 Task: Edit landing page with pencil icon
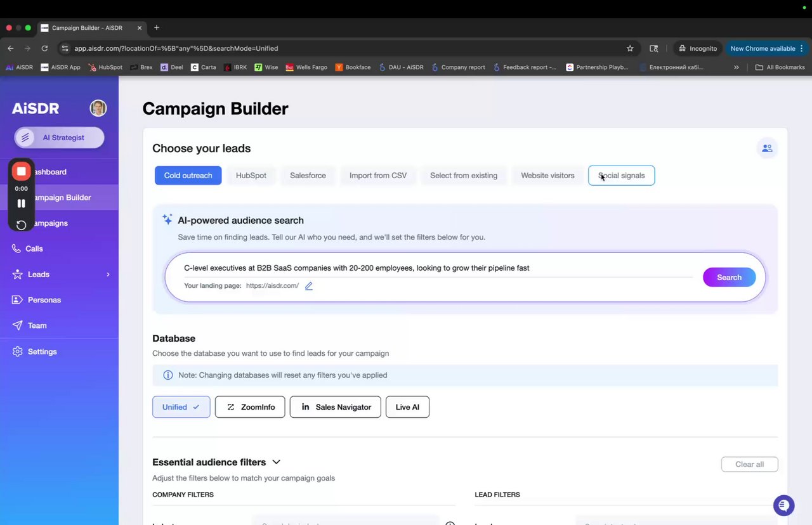309,286
